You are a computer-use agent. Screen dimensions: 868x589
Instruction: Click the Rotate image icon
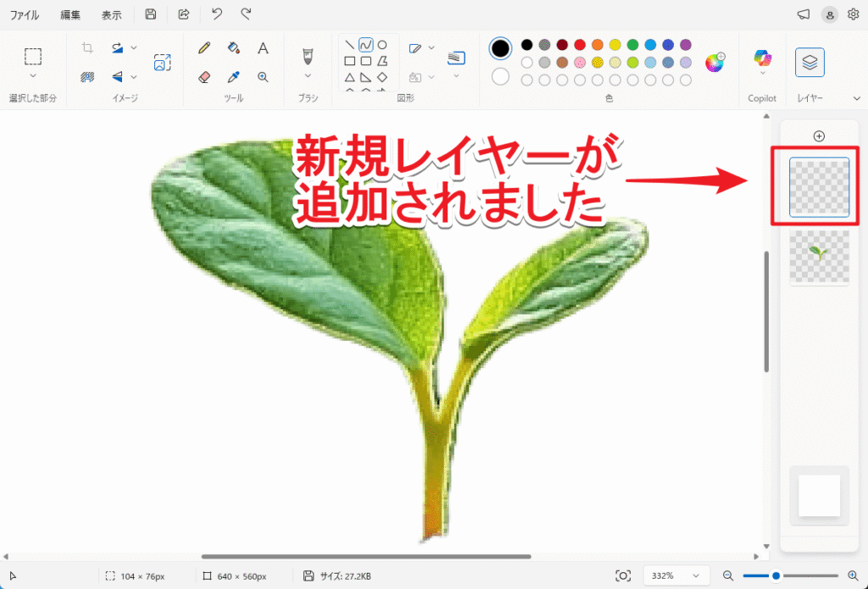coord(117,47)
